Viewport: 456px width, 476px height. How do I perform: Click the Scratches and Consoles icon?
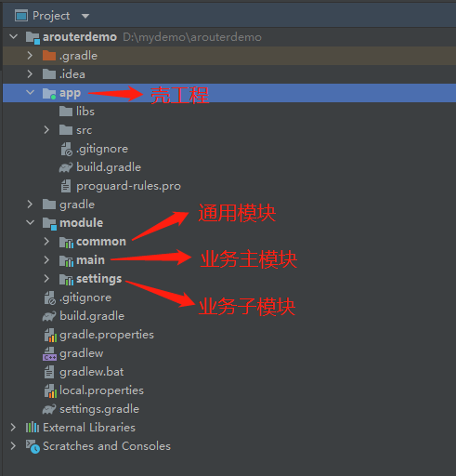[33, 446]
